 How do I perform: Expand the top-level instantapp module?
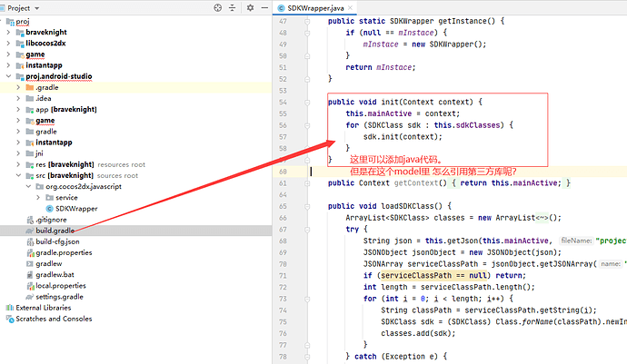[x=8, y=65]
